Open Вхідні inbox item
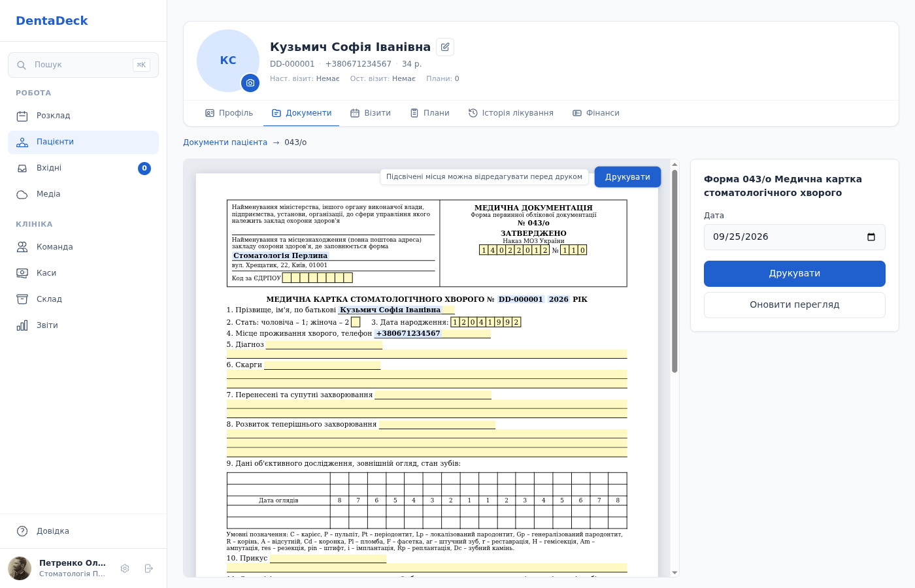The image size is (915, 588). point(83,168)
